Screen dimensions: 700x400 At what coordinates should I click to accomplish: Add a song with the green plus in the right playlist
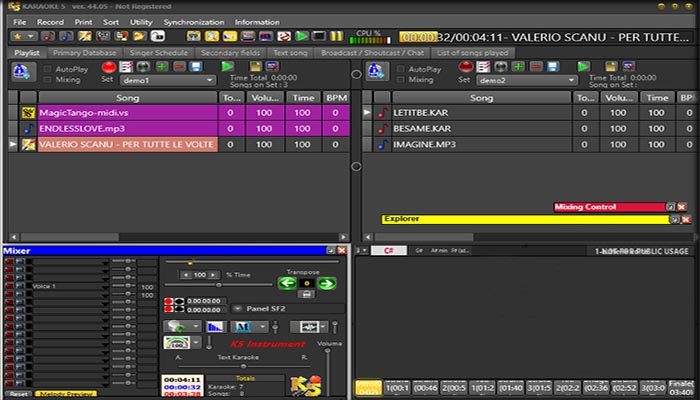[518, 67]
